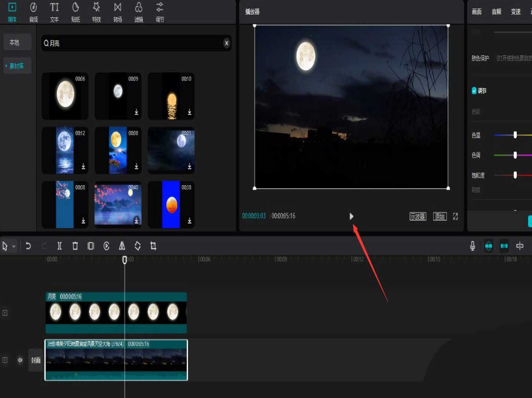
Task: Click the undo arrow in timeline toolbar
Action: tap(28, 246)
